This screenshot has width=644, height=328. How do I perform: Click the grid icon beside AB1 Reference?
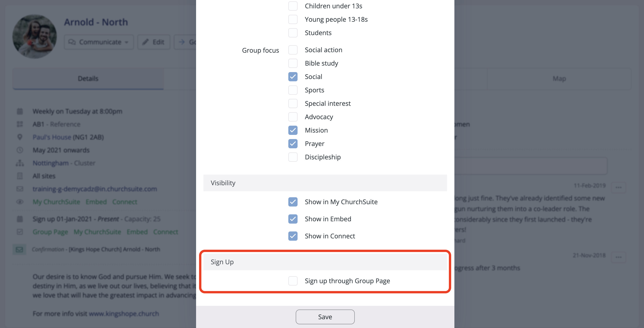[20, 124]
